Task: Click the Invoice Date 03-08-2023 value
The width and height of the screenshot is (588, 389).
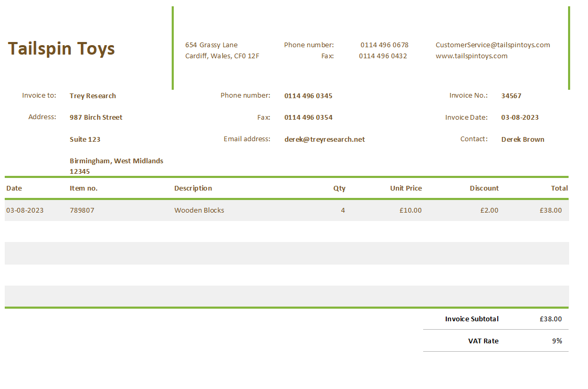Action: tap(520, 117)
